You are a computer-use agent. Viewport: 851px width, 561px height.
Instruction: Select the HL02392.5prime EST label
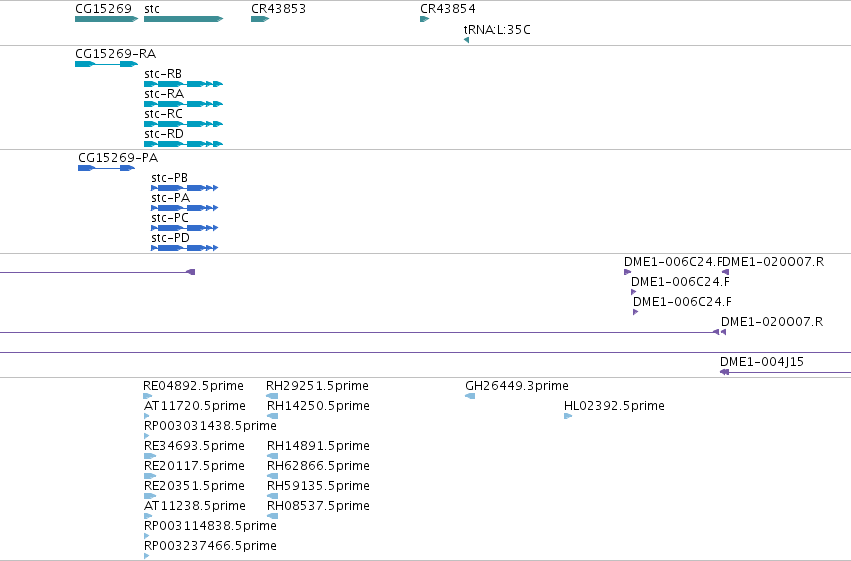(614, 406)
